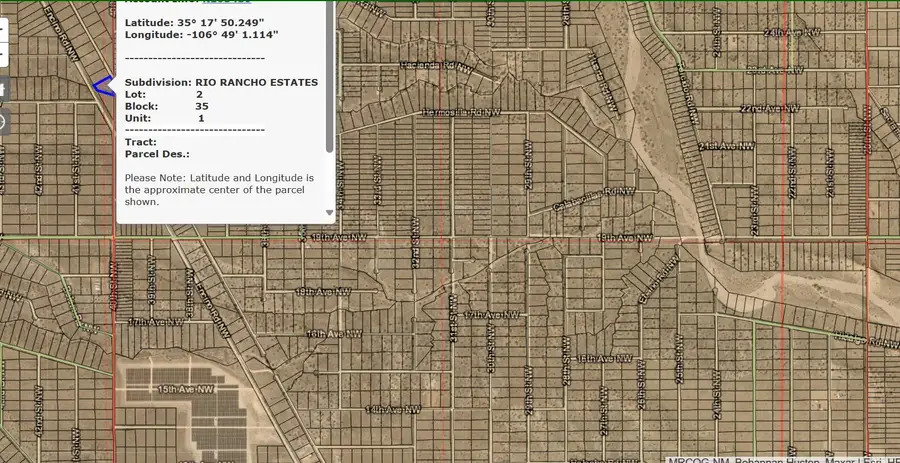This screenshot has height=463, width=900.
Task: Click the MRCOG NM Esri attribution text
Action: pyautogui.click(x=783, y=460)
